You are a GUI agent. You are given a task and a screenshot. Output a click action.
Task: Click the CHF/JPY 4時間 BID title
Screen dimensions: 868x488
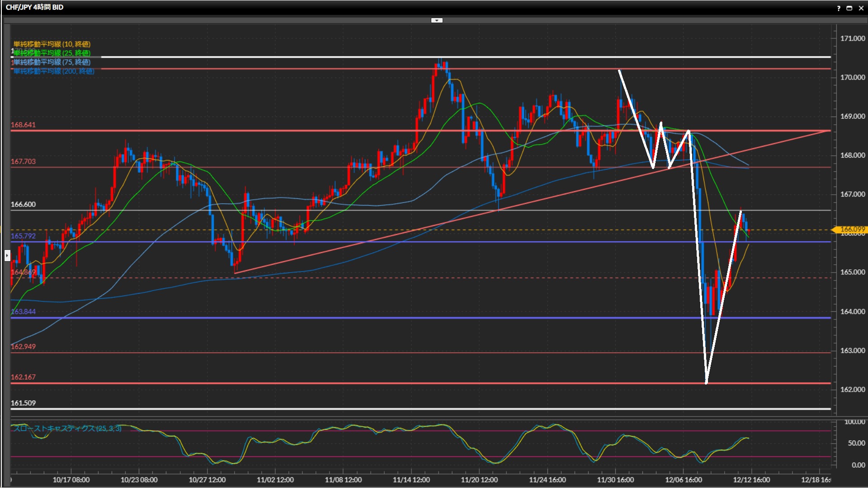click(x=34, y=7)
